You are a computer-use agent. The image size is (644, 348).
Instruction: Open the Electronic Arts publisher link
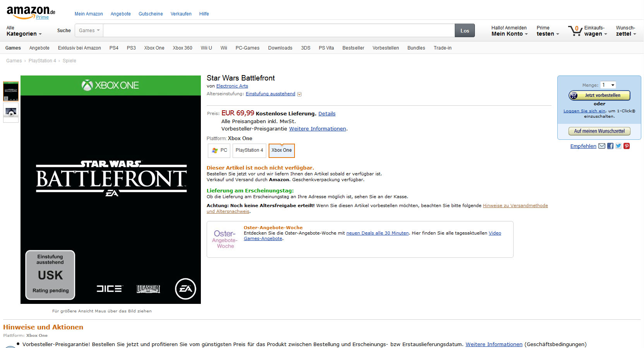pyautogui.click(x=232, y=86)
